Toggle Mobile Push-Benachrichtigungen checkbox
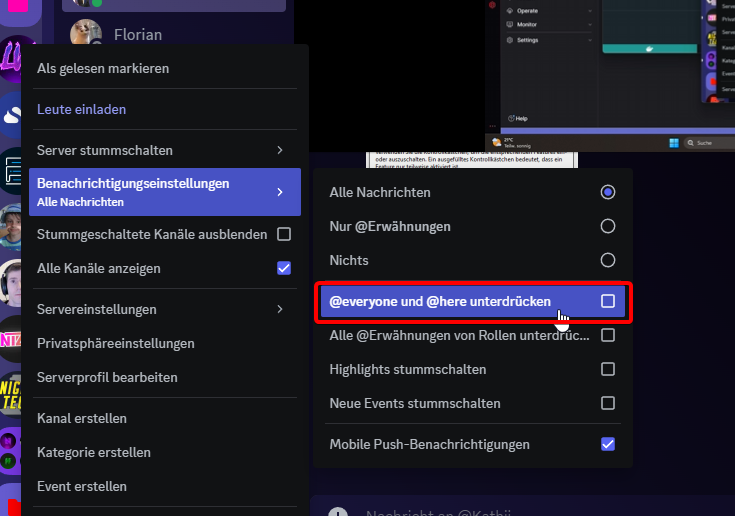Screen dimensions: 735x516 click(607, 444)
